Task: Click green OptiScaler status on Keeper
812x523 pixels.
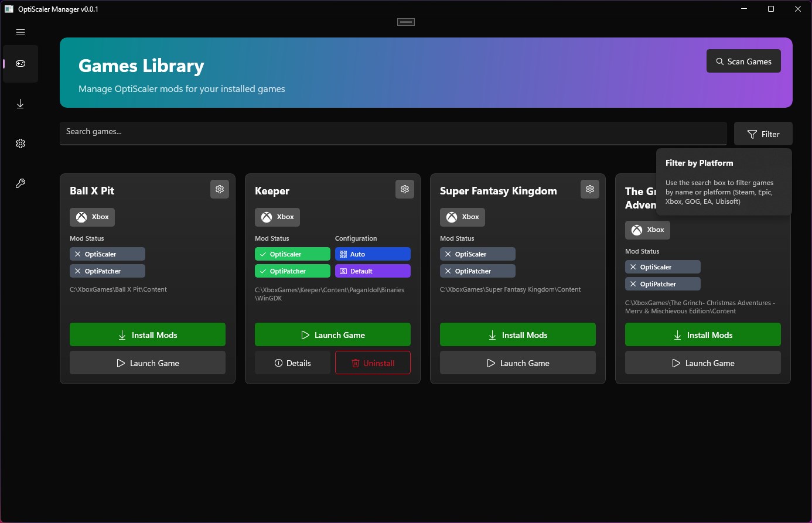Action: pyautogui.click(x=292, y=254)
